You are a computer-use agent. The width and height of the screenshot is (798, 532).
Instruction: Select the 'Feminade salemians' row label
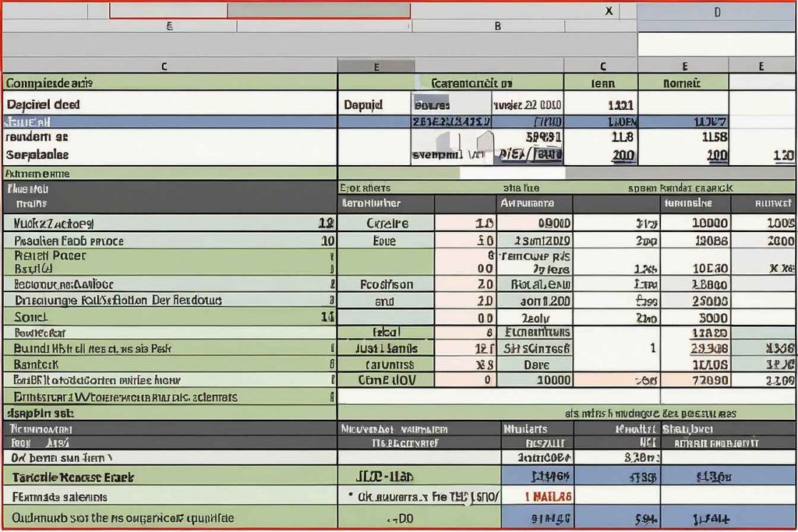point(60,496)
